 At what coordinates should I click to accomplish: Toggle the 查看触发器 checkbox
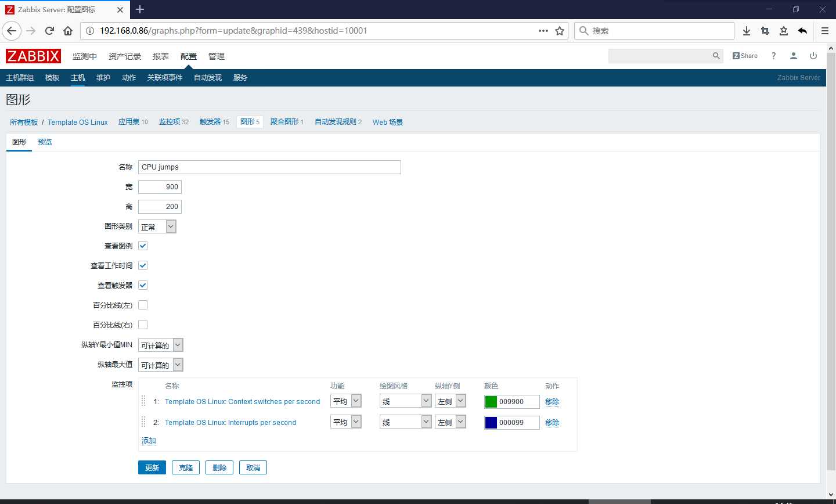pos(143,285)
